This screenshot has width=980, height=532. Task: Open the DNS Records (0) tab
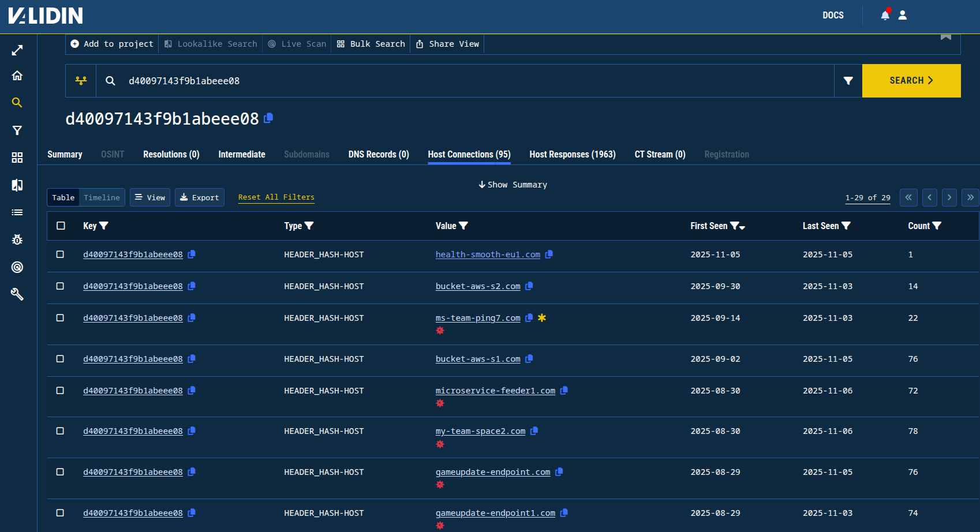[379, 154]
